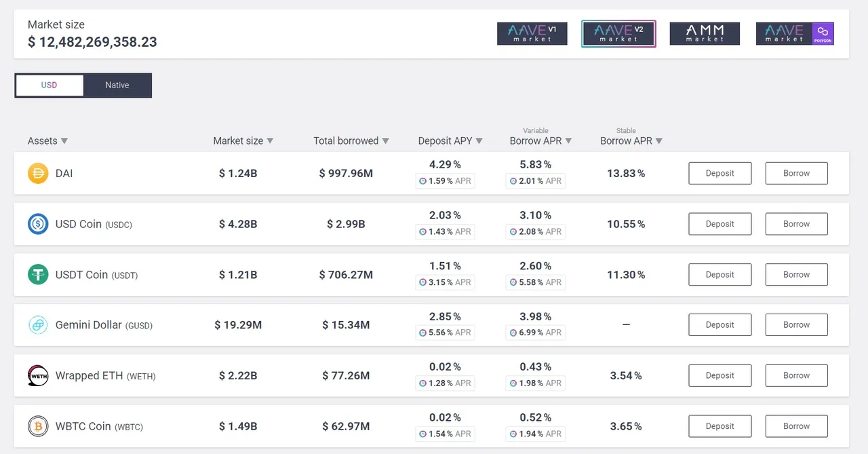Sort by Stable Borrow APR column
The image size is (868, 454).
(631, 140)
